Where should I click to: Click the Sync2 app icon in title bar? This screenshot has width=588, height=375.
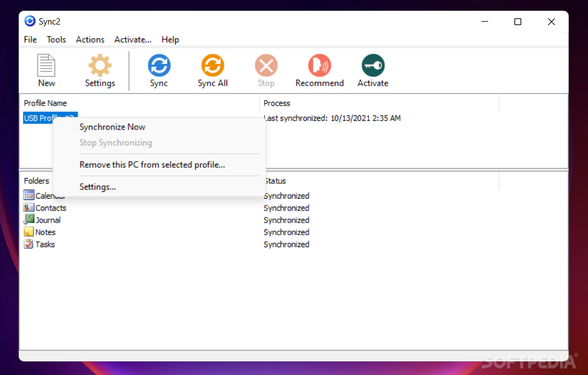pos(30,21)
